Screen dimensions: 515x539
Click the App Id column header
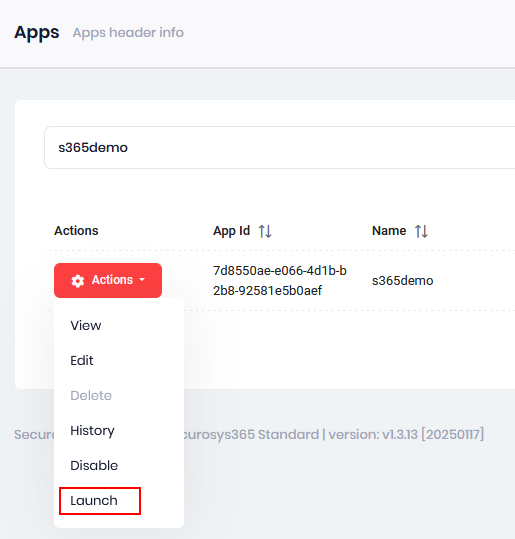coord(231,231)
